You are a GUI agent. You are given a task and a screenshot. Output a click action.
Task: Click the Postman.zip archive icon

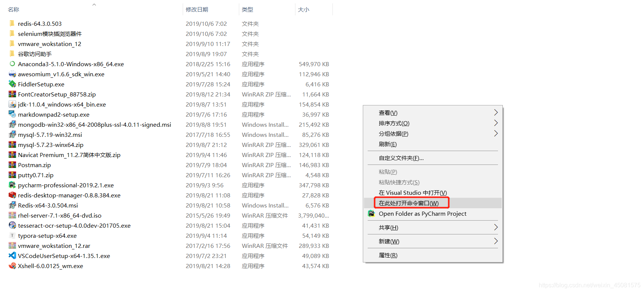point(12,165)
